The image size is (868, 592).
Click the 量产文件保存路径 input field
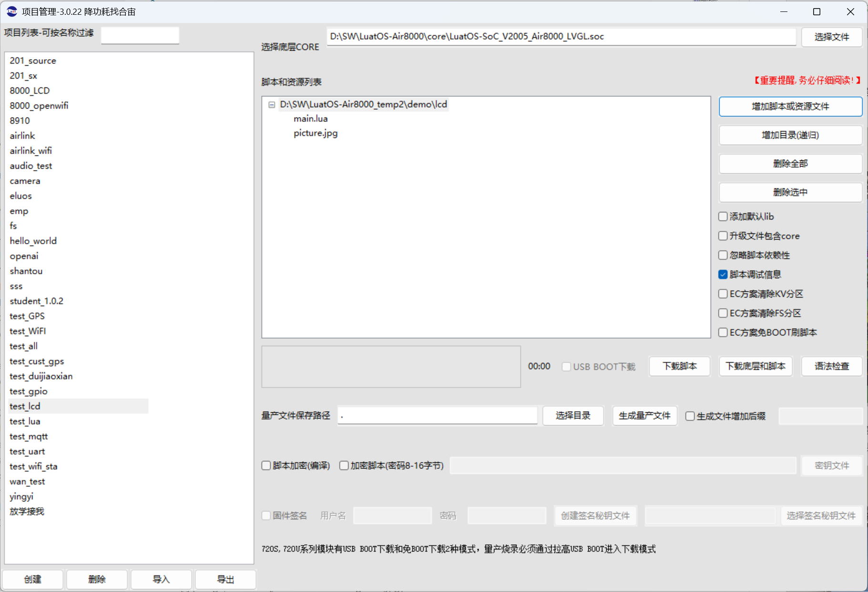(x=438, y=415)
